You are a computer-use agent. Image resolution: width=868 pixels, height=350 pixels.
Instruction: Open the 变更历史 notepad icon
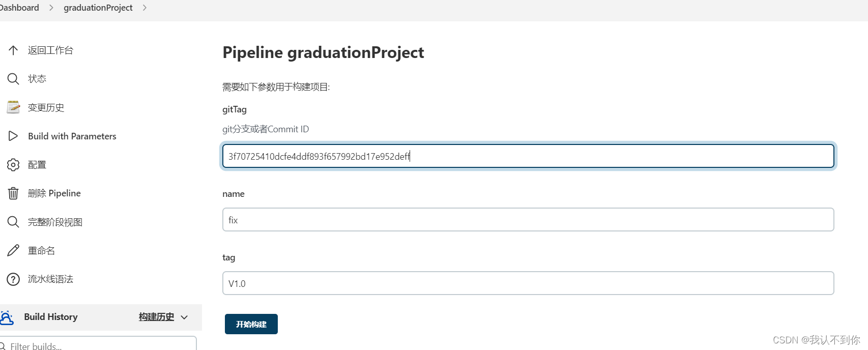(13, 107)
